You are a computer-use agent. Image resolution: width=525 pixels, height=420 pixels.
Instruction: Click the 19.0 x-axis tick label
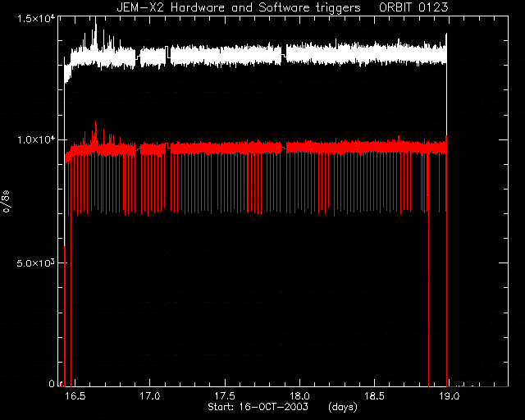click(x=449, y=396)
